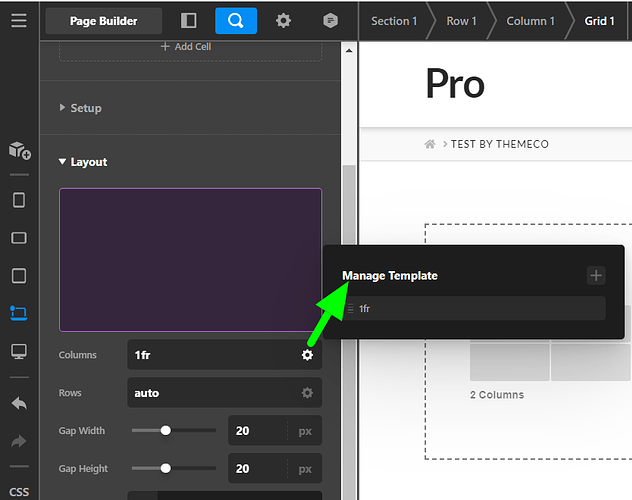Screen dimensions: 632x500
Task: Click the undo arrow
Action: point(19,404)
